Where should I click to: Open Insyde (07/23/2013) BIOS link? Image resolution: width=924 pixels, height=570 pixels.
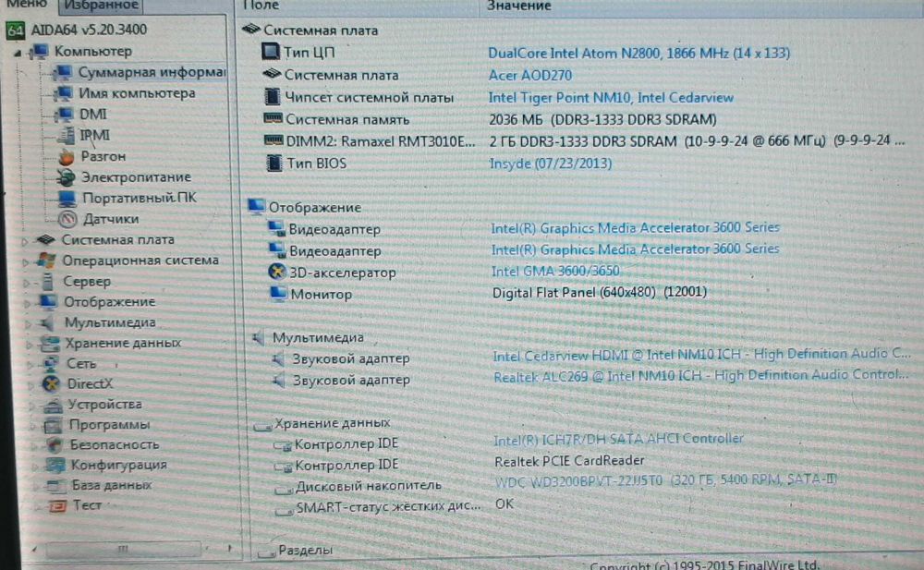551,164
